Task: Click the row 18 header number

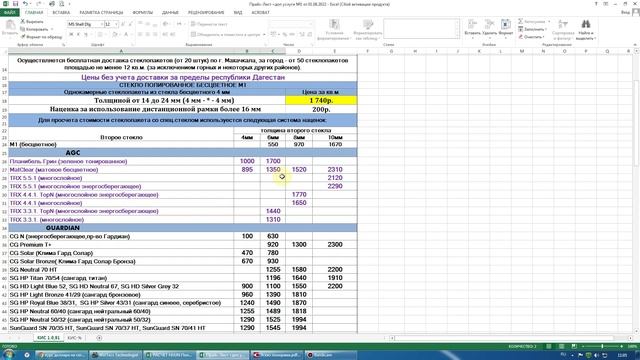Action: click(4, 101)
